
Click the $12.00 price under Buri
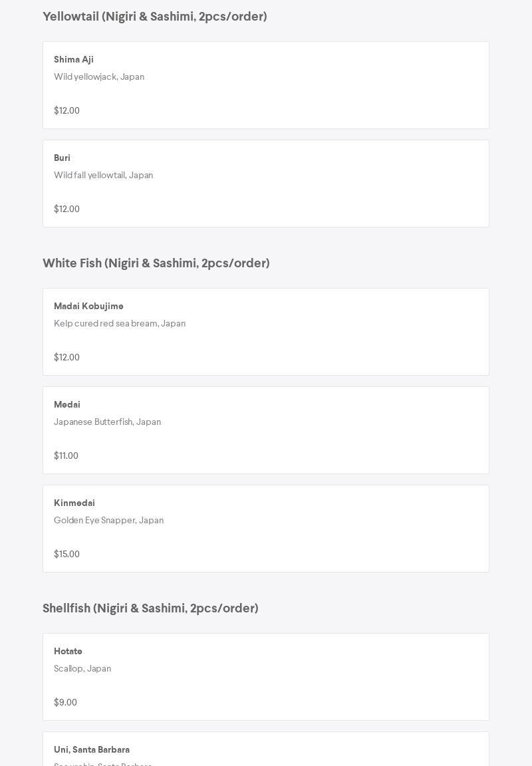66,209
